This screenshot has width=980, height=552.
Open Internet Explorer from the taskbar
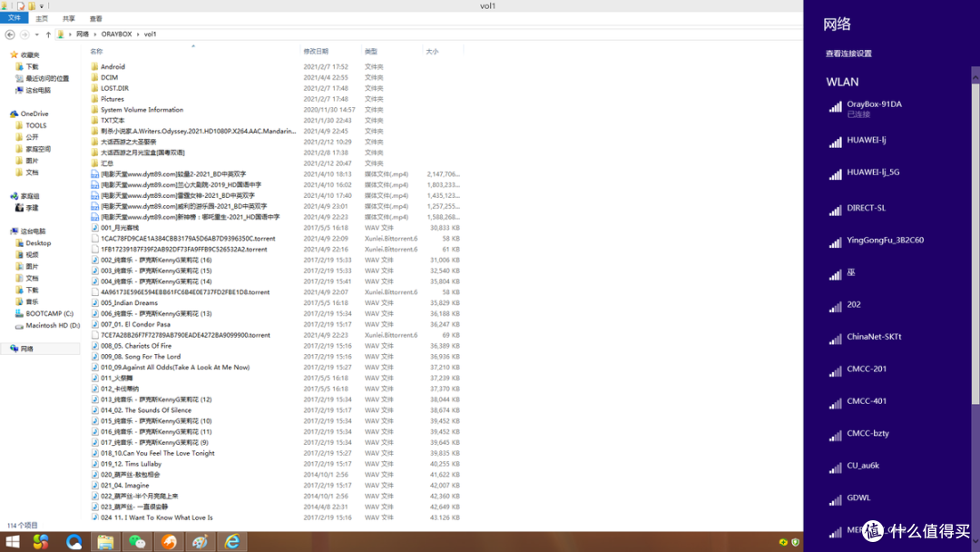click(232, 542)
